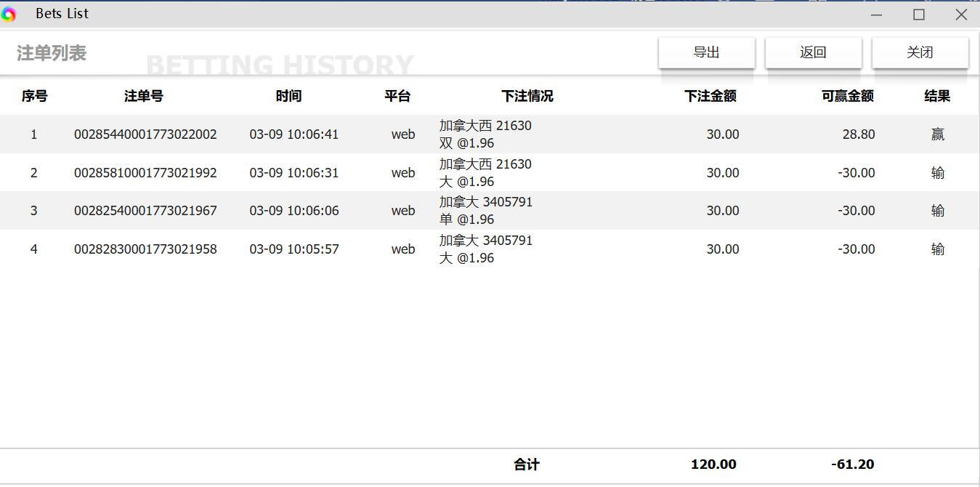980x487 pixels.
Task: Select bet order 00285440001773022002
Action: point(145,134)
